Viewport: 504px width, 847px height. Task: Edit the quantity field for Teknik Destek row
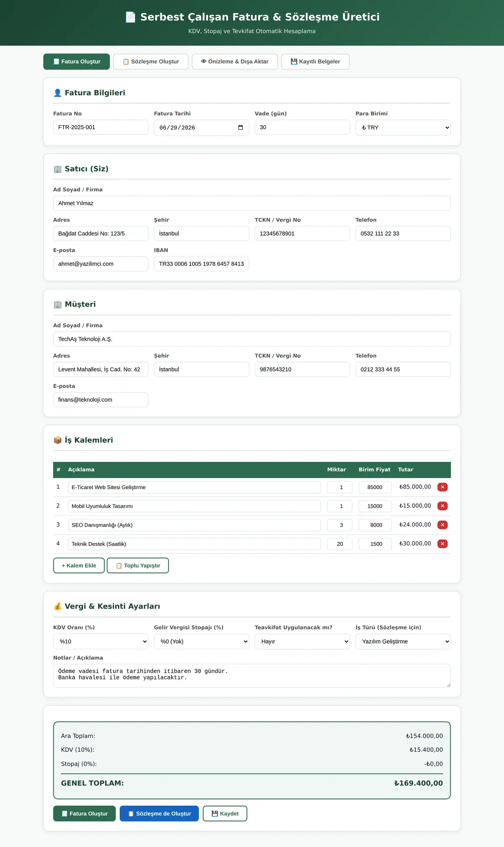(340, 544)
